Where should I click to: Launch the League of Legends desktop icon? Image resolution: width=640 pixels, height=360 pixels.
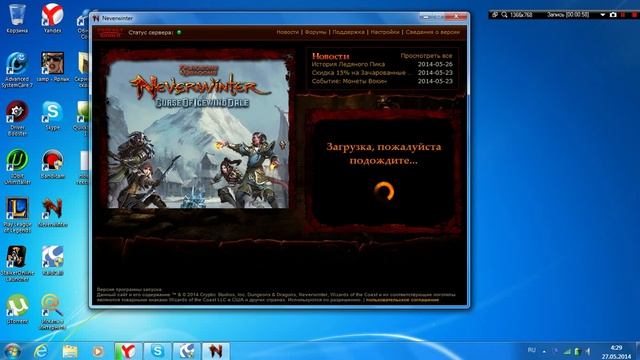17,215
